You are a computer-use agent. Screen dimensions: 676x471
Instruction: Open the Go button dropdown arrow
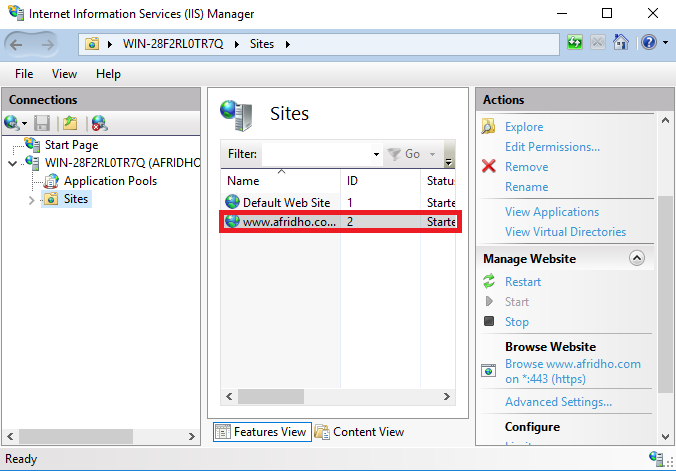(x=432, y=154)
